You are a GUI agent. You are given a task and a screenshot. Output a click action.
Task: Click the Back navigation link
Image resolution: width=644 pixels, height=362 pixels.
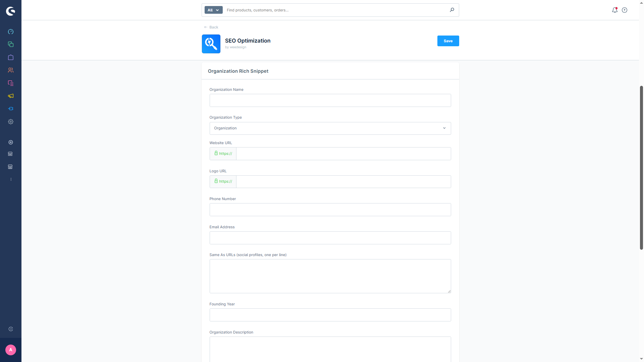(211, 27)
